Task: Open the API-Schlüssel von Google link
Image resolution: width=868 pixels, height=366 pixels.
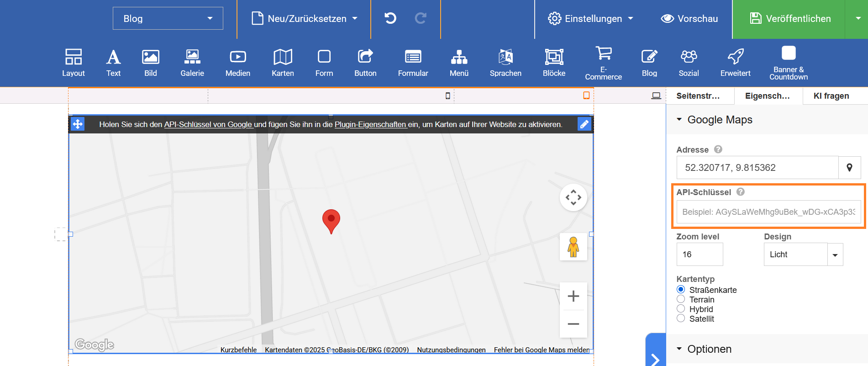Action: (208, 124)
